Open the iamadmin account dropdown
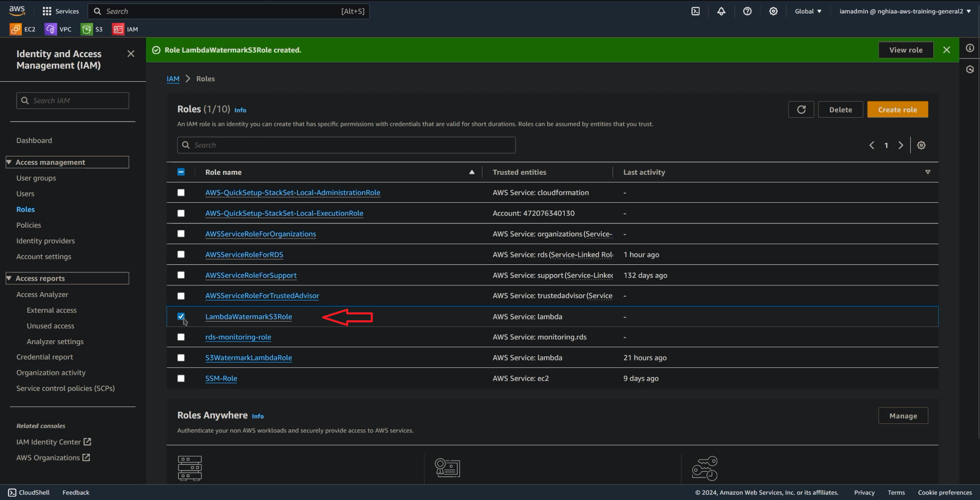Viewport: 980px width, 500px height. pyautogui.click(x=905, y=11)
